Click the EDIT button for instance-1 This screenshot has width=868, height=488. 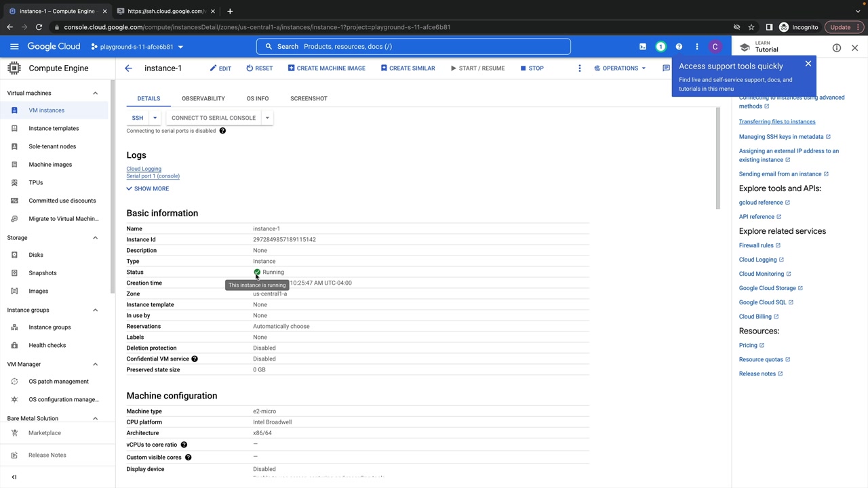click(x=220, y=68)
